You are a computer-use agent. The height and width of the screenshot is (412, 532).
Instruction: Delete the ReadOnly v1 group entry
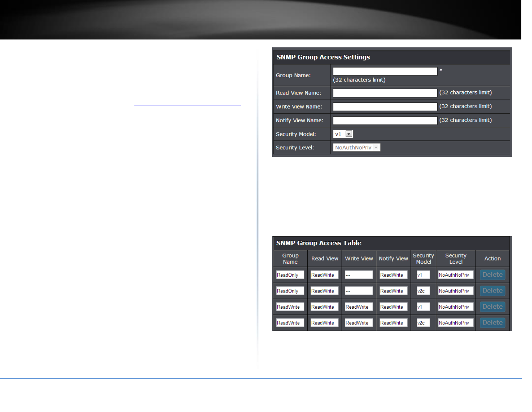coord(492,275)
